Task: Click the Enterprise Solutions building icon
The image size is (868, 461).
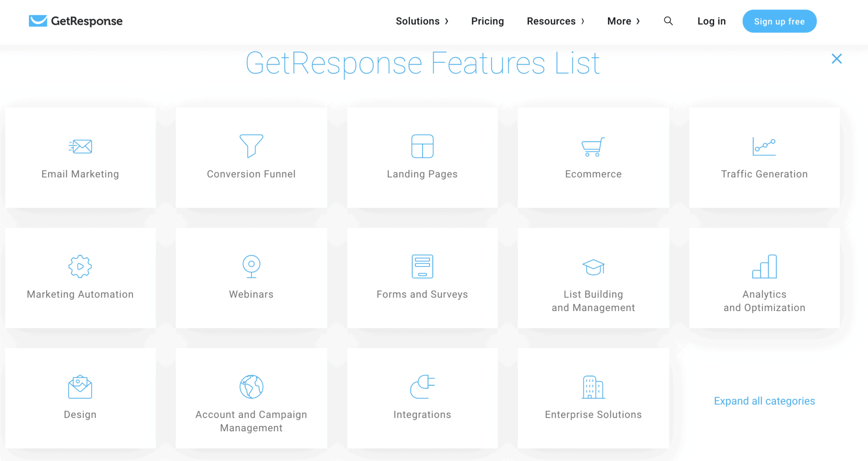Action: [x=593, y=387]
